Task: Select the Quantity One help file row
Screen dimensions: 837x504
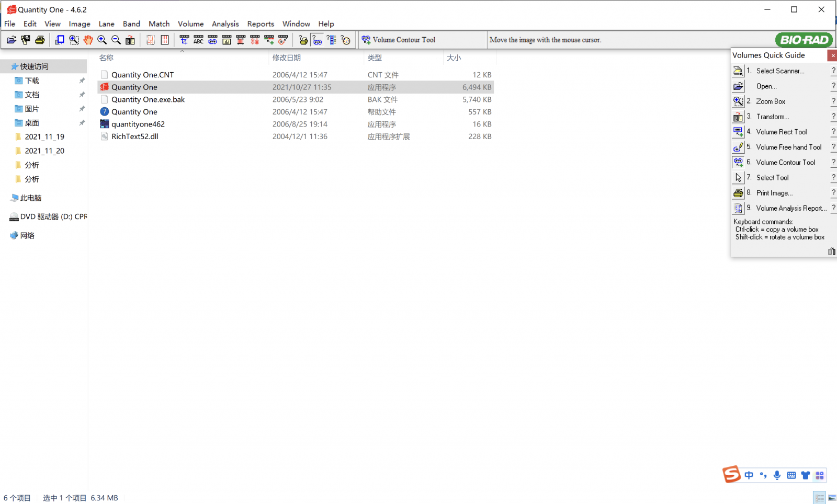Action: (296, 112)
